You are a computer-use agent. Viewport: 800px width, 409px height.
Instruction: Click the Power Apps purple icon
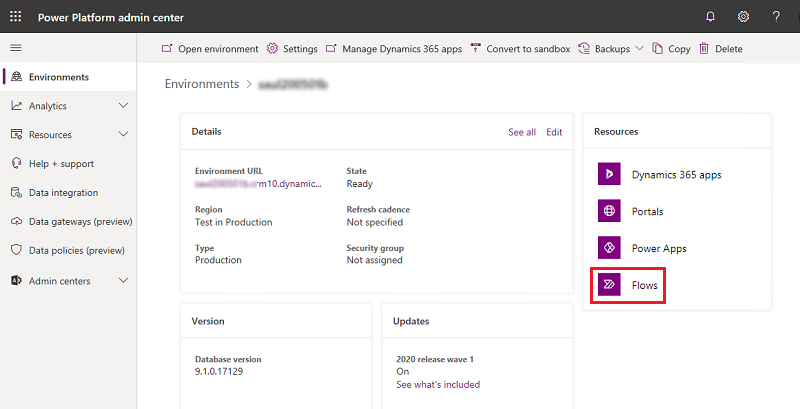(x=609, y=248)
